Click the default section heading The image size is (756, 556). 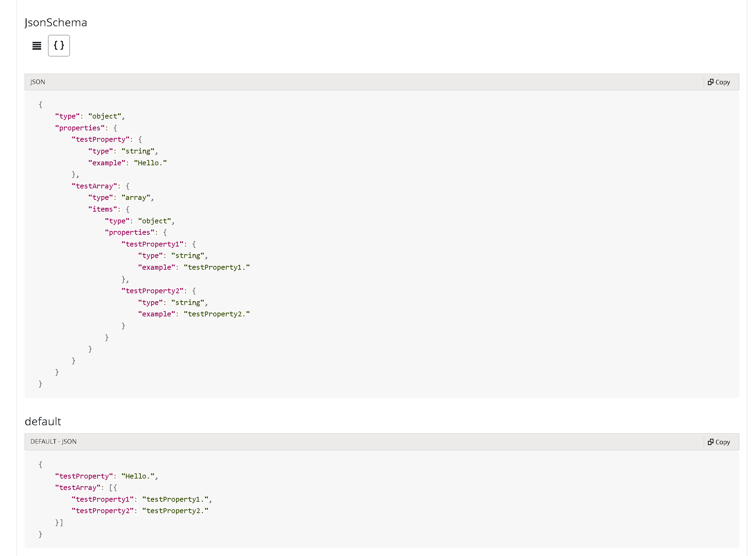(43, 421)
